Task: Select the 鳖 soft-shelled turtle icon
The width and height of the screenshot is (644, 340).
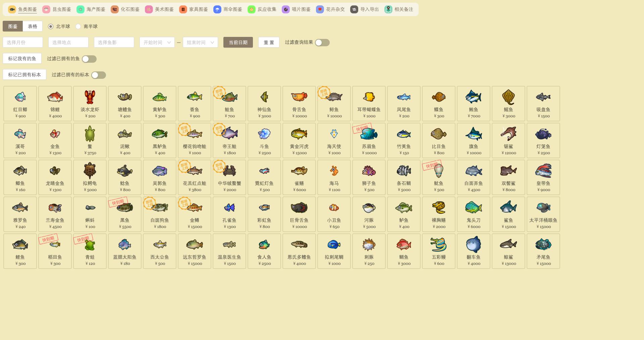Action: [x=90, y=134]
